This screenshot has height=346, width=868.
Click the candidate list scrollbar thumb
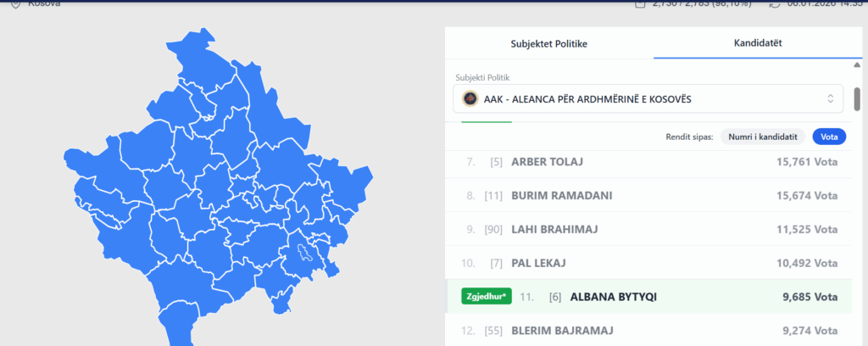pyautogui.click(x=857, y=98)
